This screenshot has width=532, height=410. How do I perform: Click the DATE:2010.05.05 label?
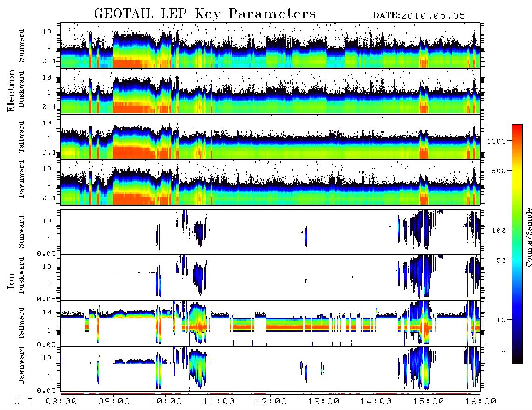click(419, 16)
